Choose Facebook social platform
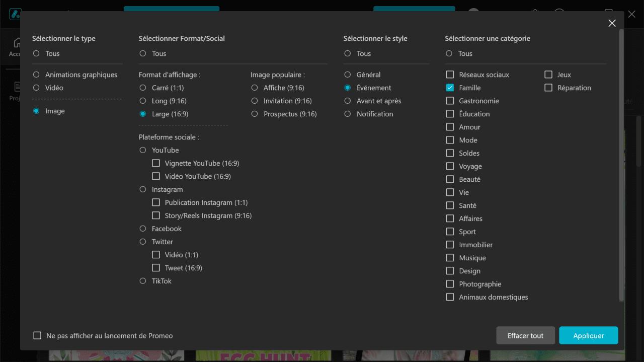The width and height of the screenshot is (644, 362). coord(143,229)
